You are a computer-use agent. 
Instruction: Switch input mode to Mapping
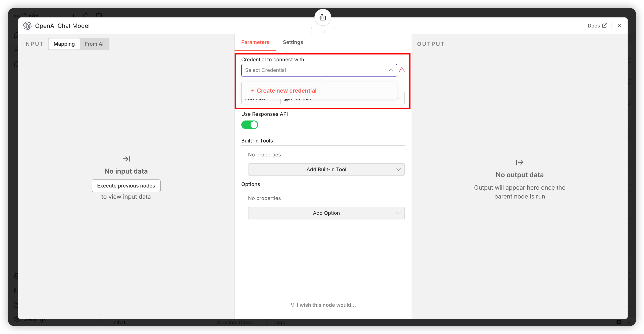pos(64,44)
